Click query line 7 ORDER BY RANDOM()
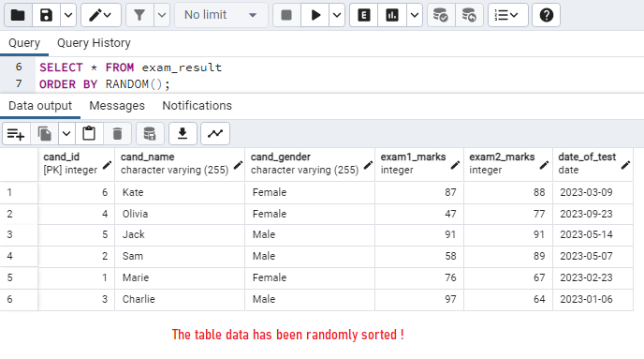644x359 pixels. (104, 84)
